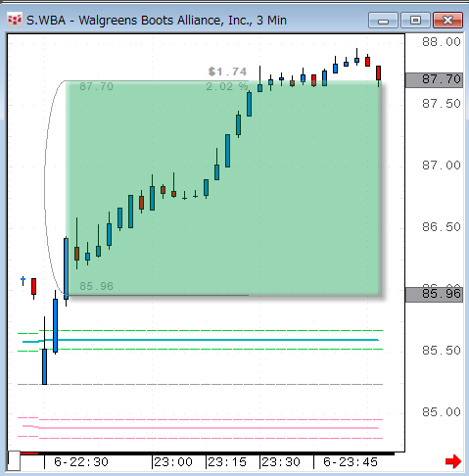This screenshot has width=469, height=476.
Task: Click the 88.00 price axis label
Action: click(x=442, y=42)
